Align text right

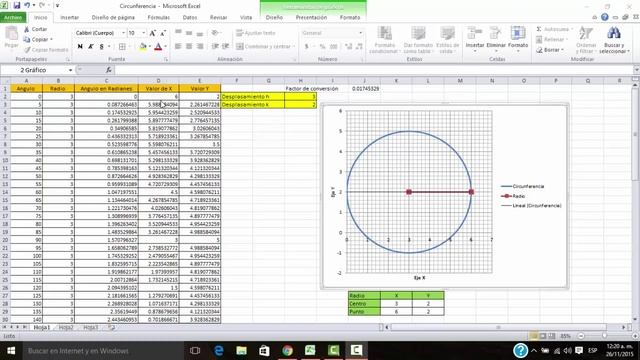[x=200, y=47]
